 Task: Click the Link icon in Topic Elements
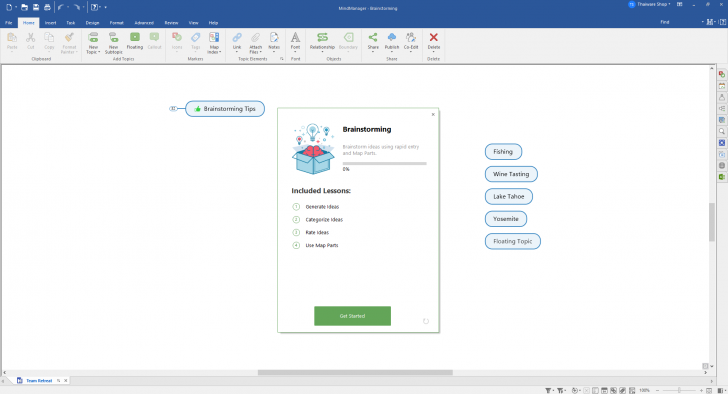click(237, 37)
